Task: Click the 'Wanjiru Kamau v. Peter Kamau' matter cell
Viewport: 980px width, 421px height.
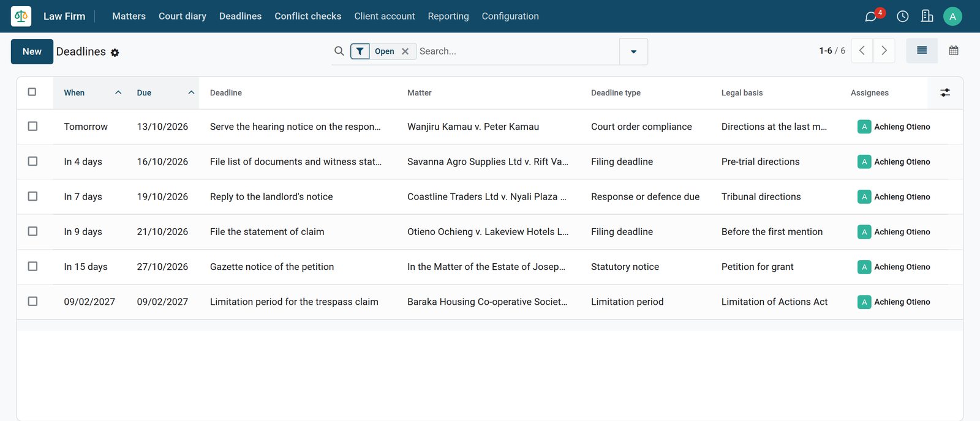Action: point(473,127)
